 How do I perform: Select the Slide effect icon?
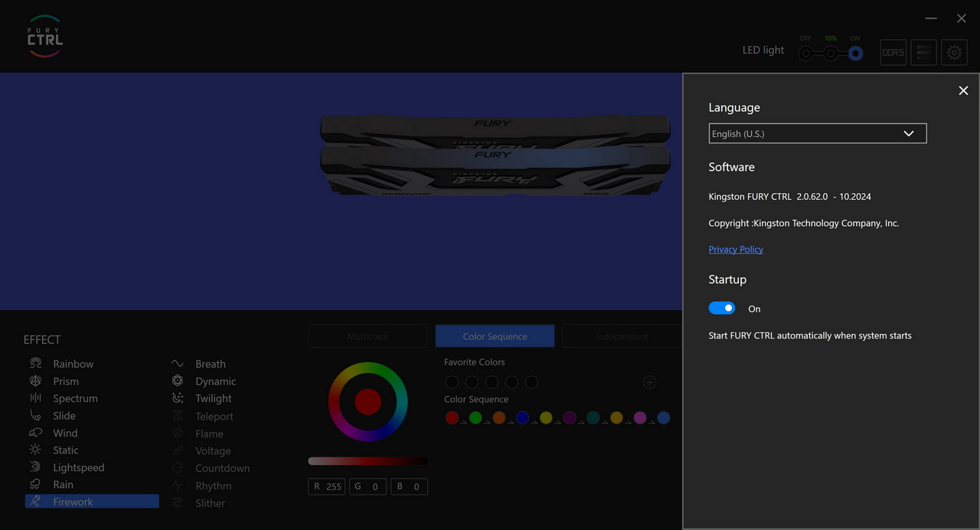[x=35, y=415]
